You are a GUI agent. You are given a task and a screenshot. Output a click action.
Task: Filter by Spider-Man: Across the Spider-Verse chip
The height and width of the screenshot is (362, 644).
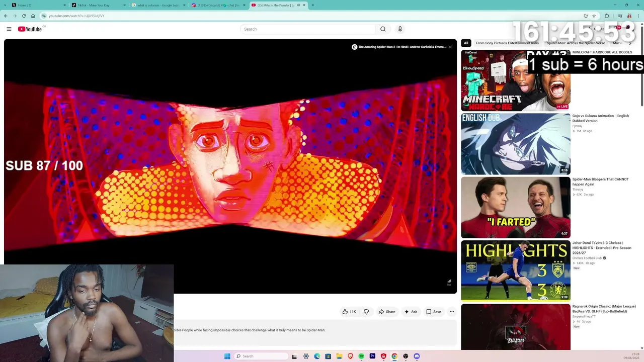click(x=576, y=43)
